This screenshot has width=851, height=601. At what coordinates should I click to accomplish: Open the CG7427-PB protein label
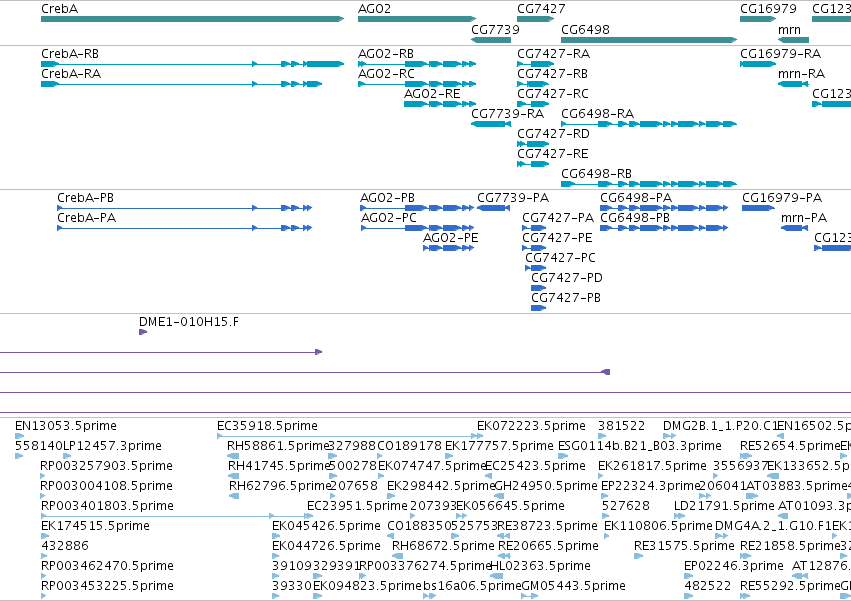tap(566, 298)
